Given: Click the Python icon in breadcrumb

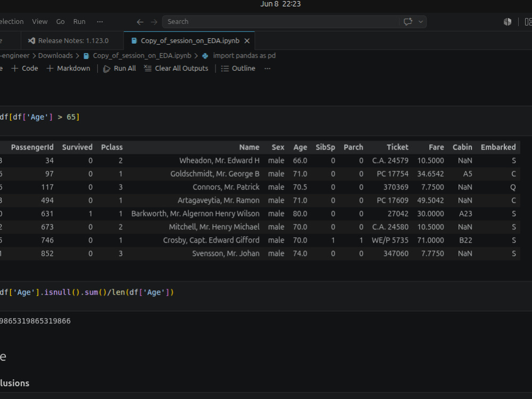Looking at the screenshot, I should coord(205,56).
